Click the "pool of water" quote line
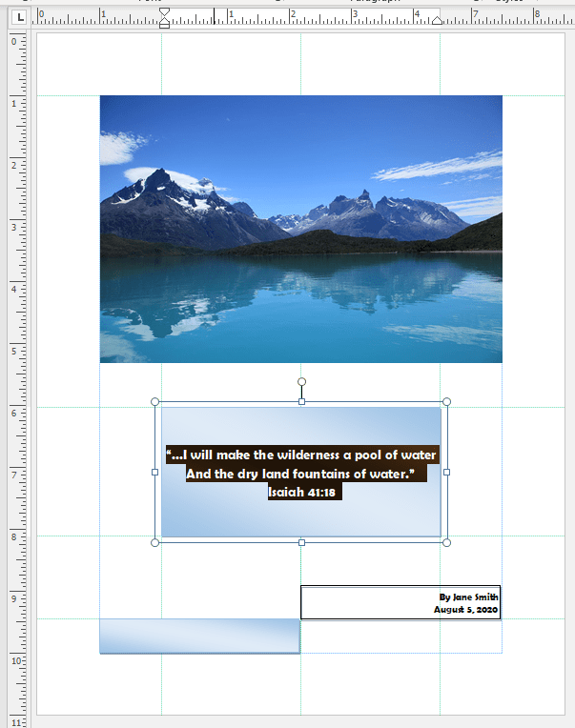Screen dimensions: 575x728 point(301,455)
